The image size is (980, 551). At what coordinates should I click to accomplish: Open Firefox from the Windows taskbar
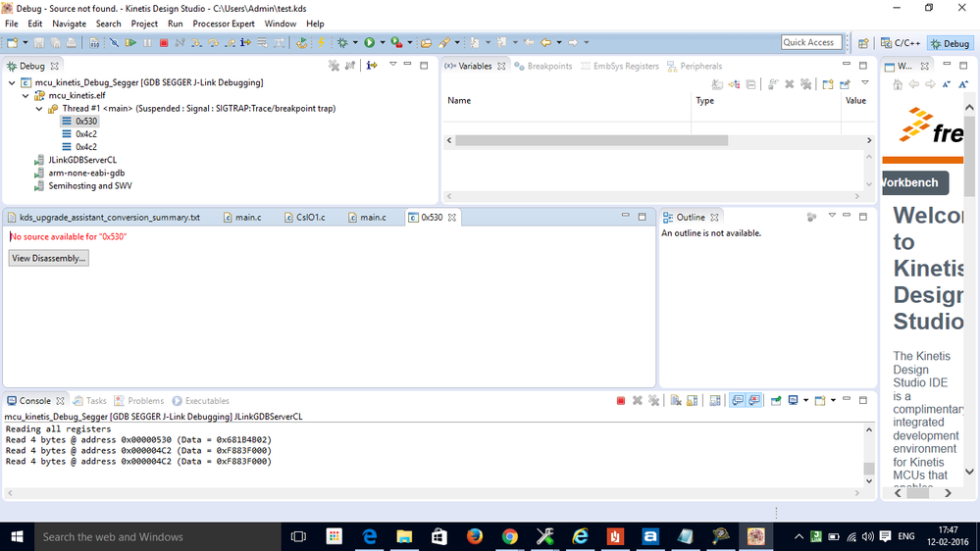[x=475, y=536]
